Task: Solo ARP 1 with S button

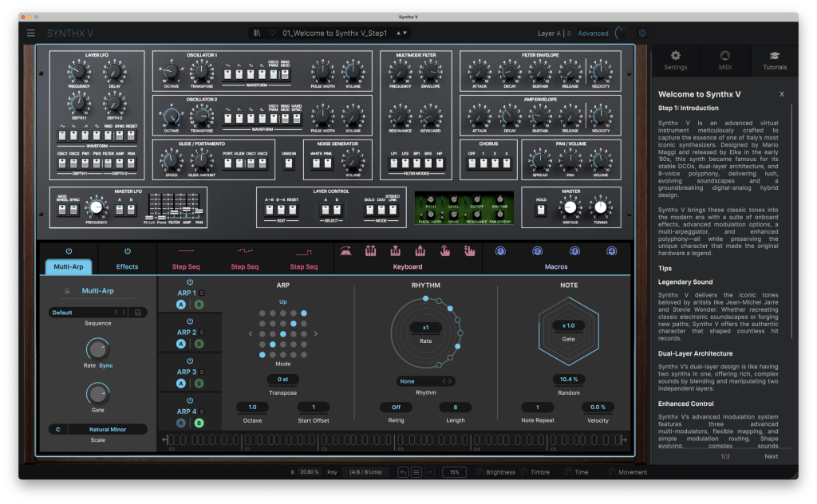Action: (x=202, y=293)
